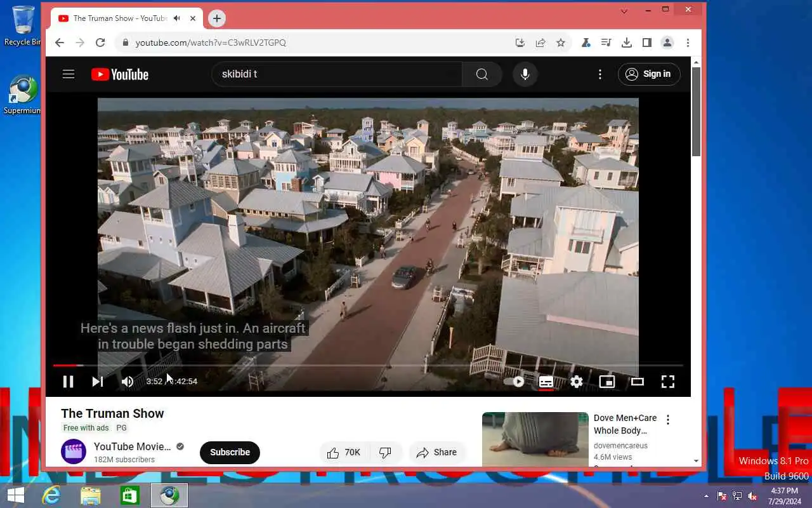The image size is (812, 508).
Task: Go back in browser history
Action: (60, 43)
